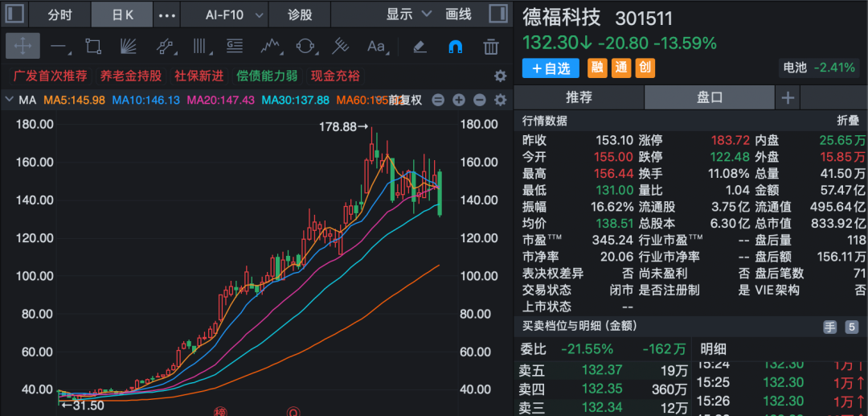868x416 pixels.
Task: Click the 画线 drawing button
Action: tap(458, 14)
